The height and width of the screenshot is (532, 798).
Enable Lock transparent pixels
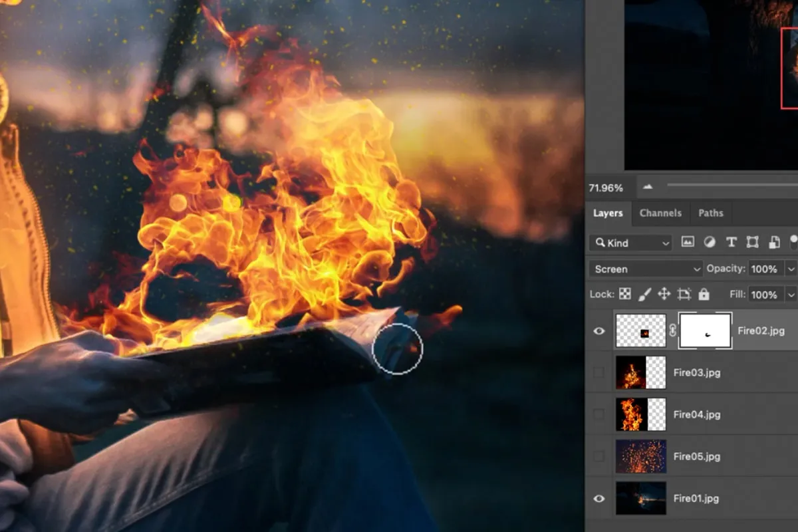(626, 294)
